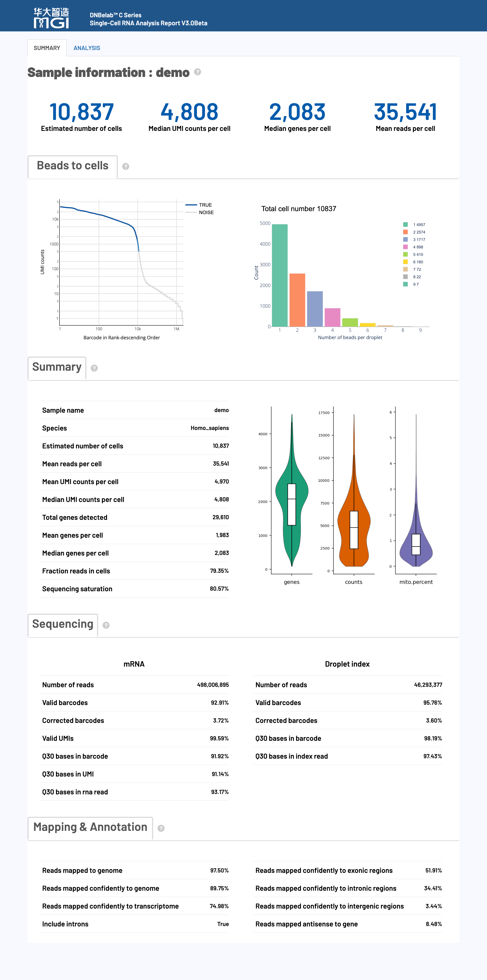Collapse the Beads to cells section
487x980 pixels.
[x=72, y=166]
